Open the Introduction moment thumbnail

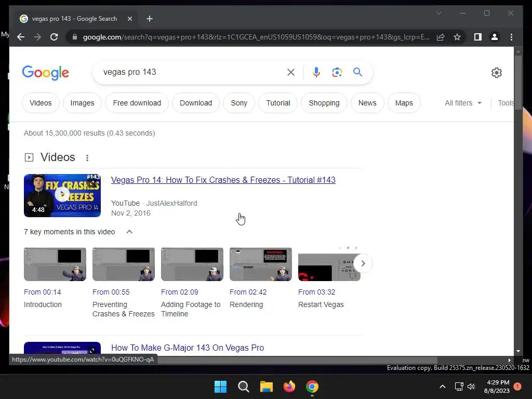pyautogui.click(x=55, y=264)
